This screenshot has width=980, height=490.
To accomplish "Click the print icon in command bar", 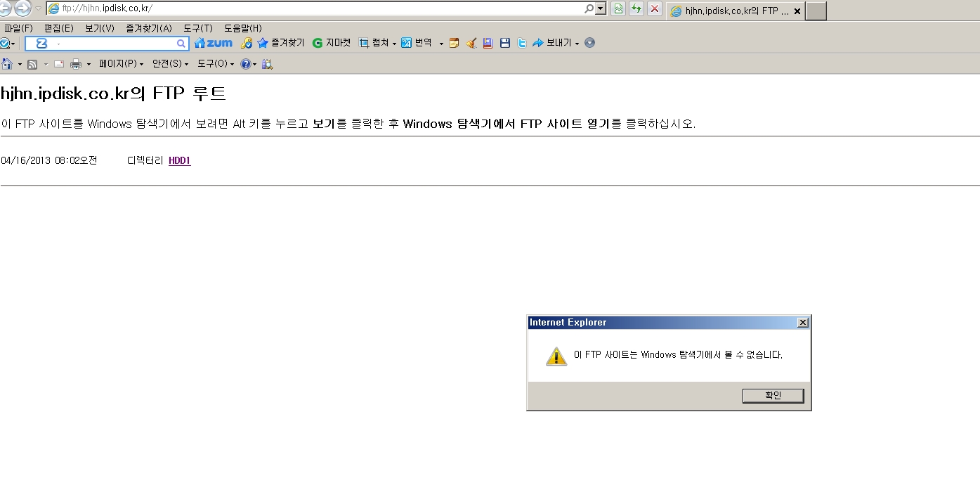I will (76, 64).
